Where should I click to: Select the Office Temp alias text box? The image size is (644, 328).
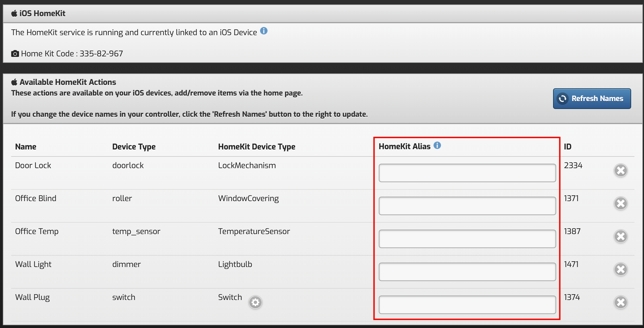click(467, 239)
